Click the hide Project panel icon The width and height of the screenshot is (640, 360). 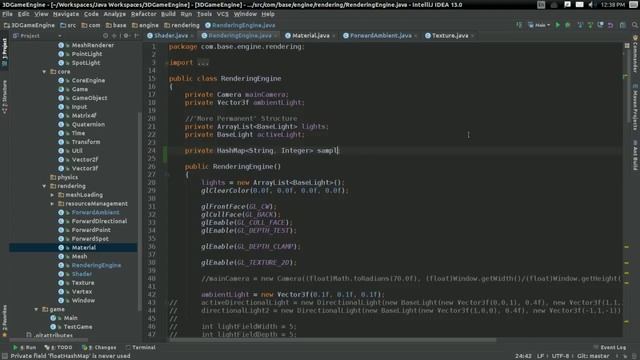136,36
